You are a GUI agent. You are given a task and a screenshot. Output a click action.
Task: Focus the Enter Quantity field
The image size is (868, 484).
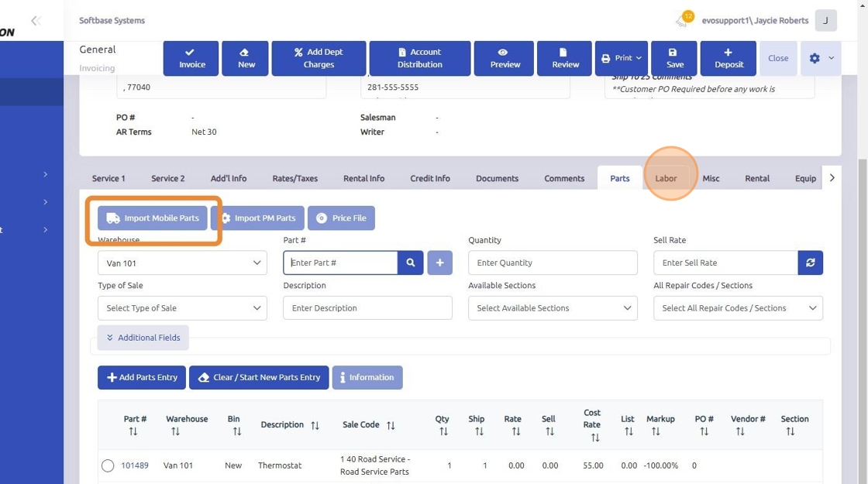point(553,263)
